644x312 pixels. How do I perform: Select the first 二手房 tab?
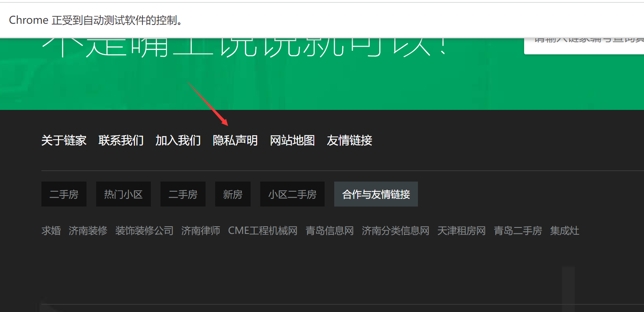(x=64, y=194)
